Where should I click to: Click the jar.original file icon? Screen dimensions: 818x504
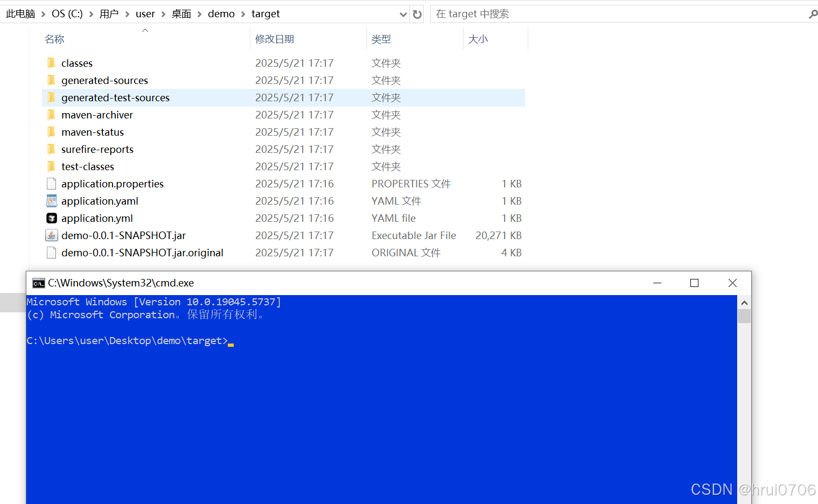[x=51, y=253]
